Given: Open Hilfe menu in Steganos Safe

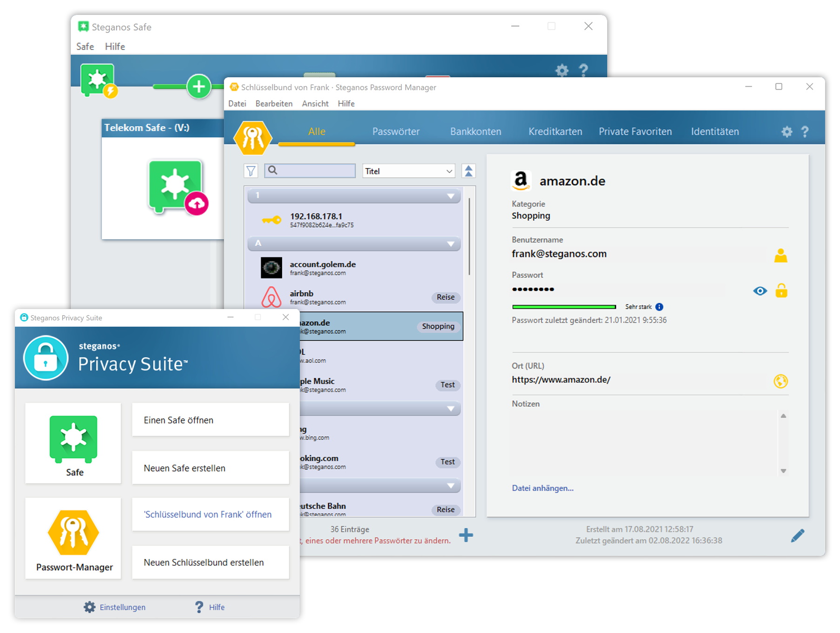Looking at the screenshot, I should tap(115, 47).
